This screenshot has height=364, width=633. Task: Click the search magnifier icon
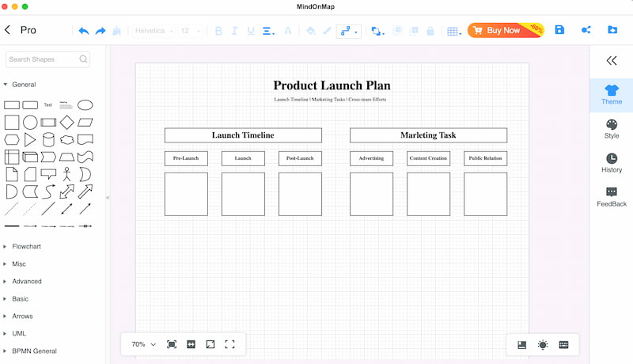tap(83, 59)
